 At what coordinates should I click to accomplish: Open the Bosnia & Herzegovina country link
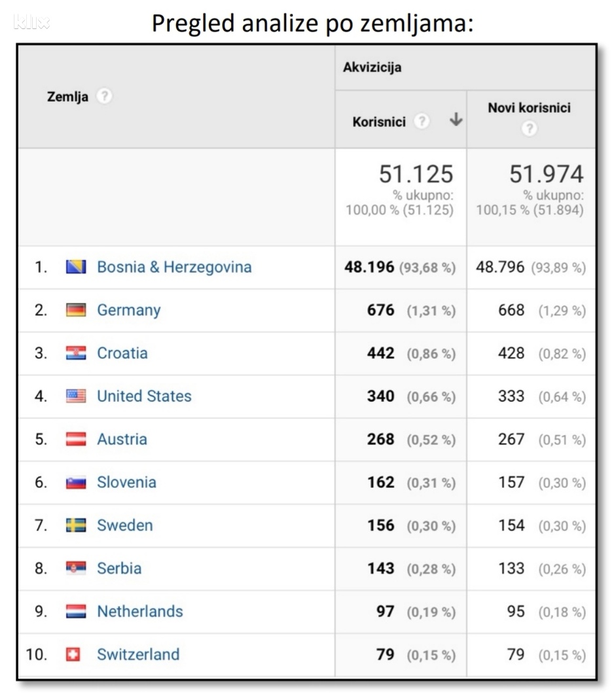tap(174, 267)
